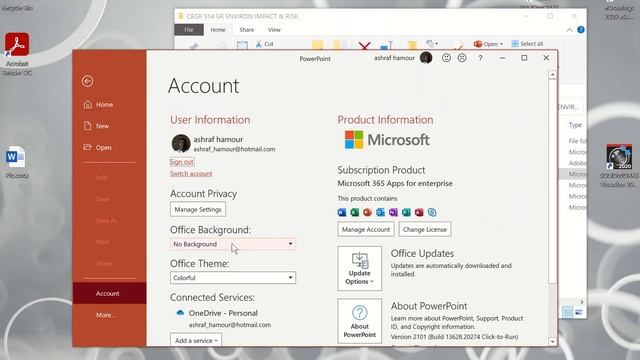Click the PowerPoint icon in product list
Viewport: 640px width, 360px height.
367,212
